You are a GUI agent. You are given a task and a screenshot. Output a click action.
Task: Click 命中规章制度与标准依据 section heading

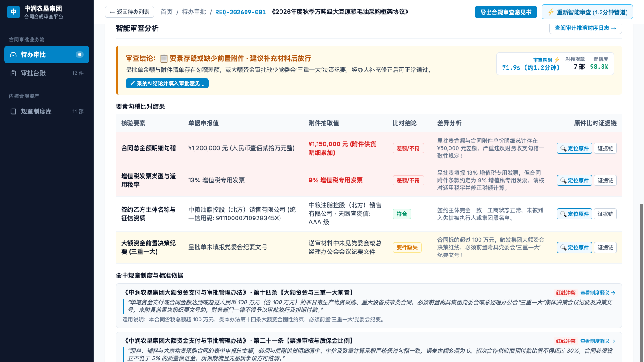[x=149, y=275]
